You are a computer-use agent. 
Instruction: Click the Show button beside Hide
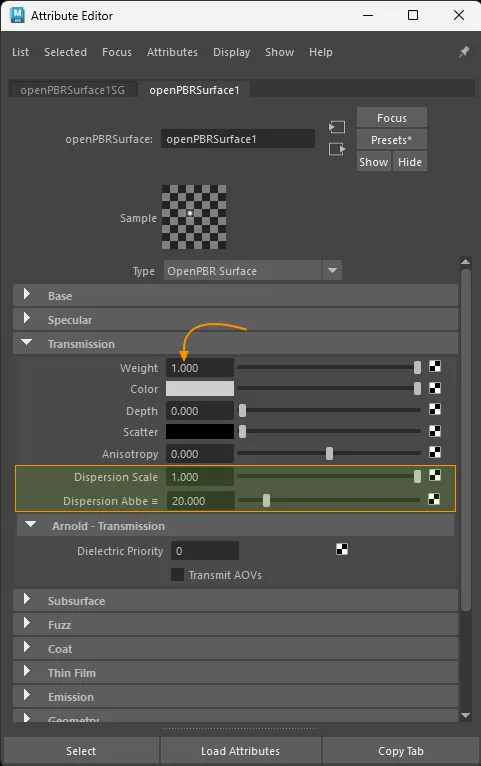point(374,162)
